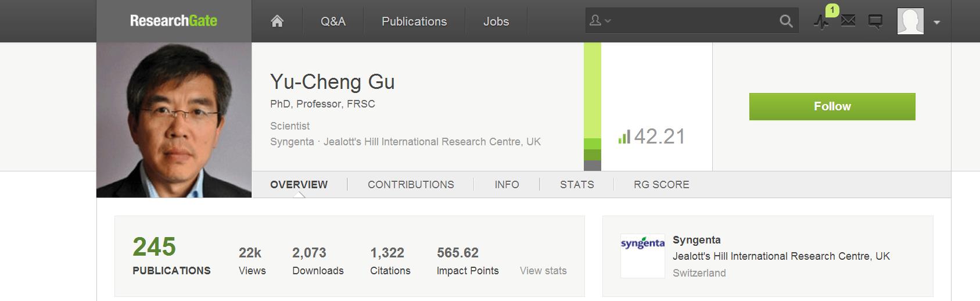Go to ResearchGate home via house icon
Image resolution: width=980 pixels, height=301 pixels.
(x=277, y=21)
